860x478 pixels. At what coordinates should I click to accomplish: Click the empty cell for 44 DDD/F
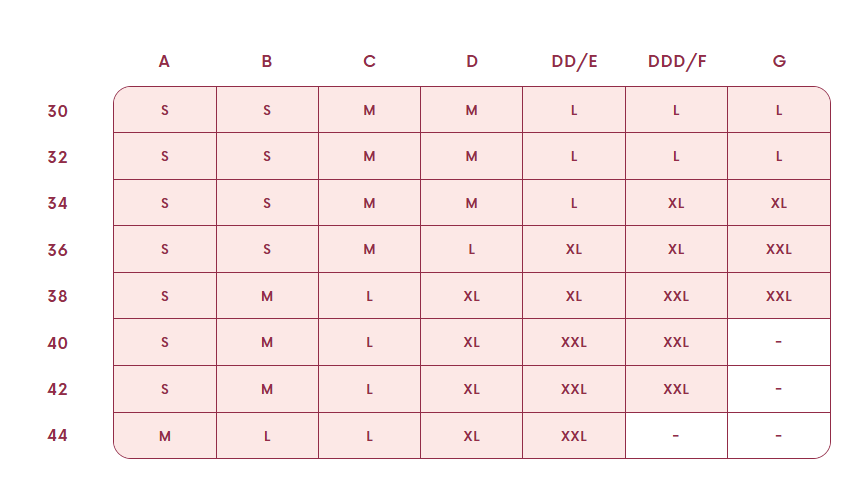pyautogui.click(x=676, y=436)
